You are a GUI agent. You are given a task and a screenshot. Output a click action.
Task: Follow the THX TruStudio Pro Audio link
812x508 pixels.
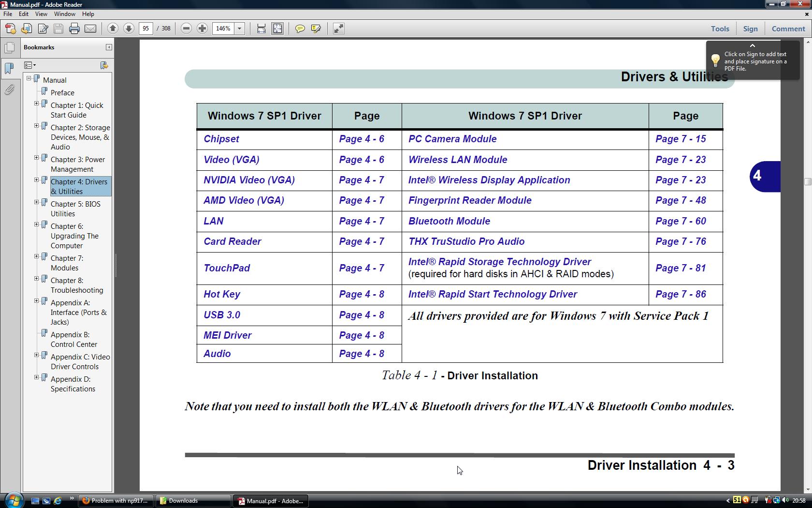[466, 241]
